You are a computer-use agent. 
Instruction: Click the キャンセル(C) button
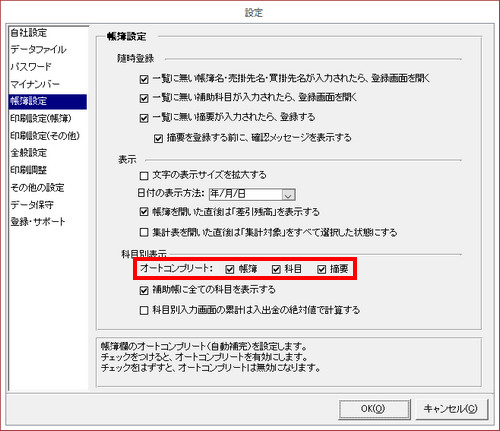point(451,409)
